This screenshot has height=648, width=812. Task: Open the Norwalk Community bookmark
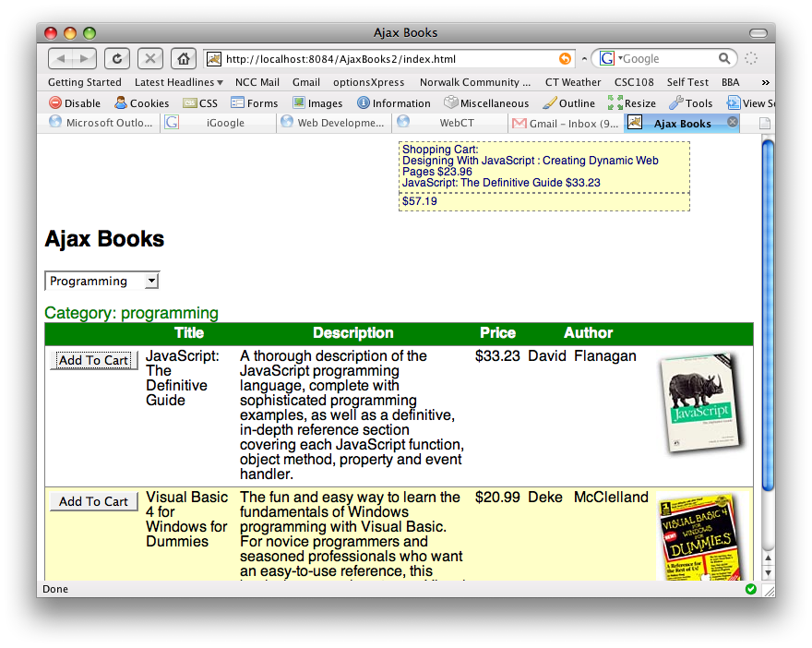[x=475, y=82]
